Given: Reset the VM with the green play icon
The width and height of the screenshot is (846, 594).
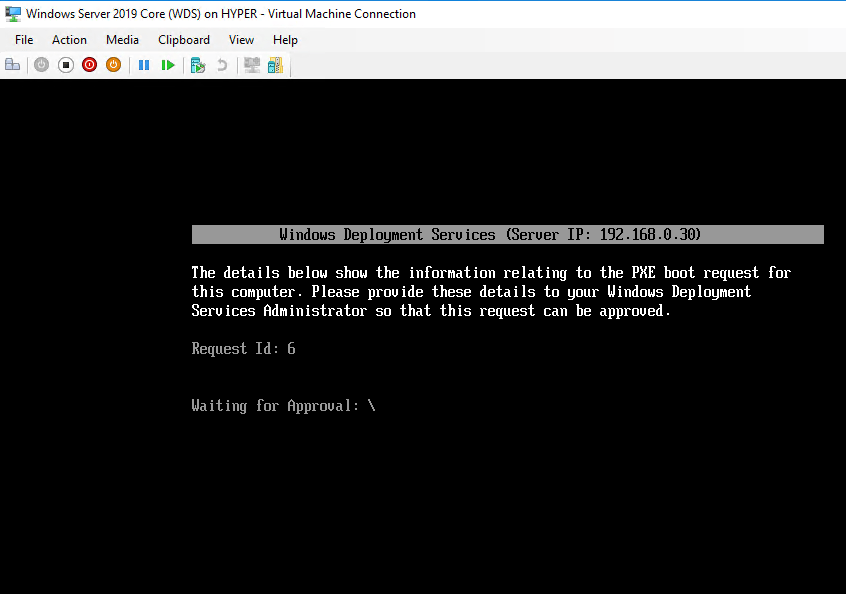Looking at the screenshot, I should tap(168, 65).
